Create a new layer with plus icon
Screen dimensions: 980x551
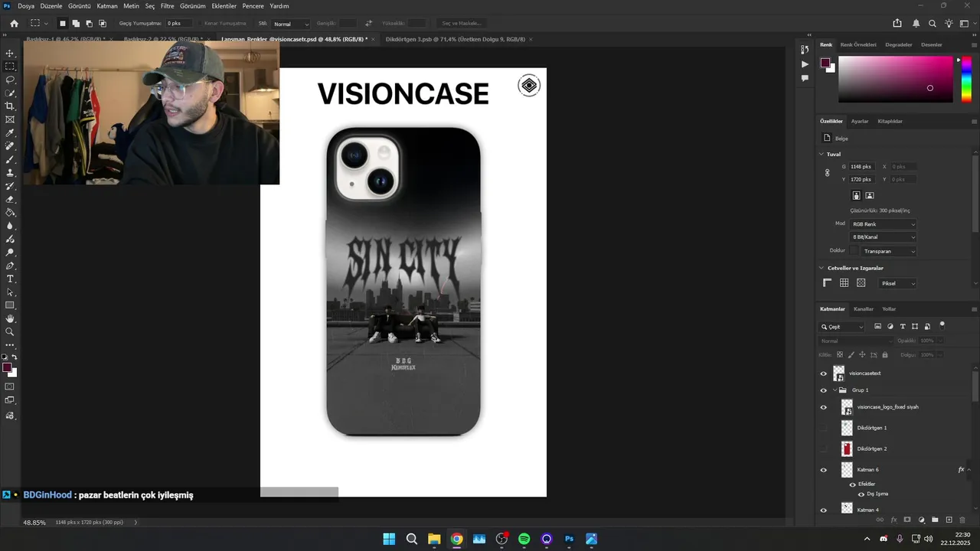coord(949,520)
